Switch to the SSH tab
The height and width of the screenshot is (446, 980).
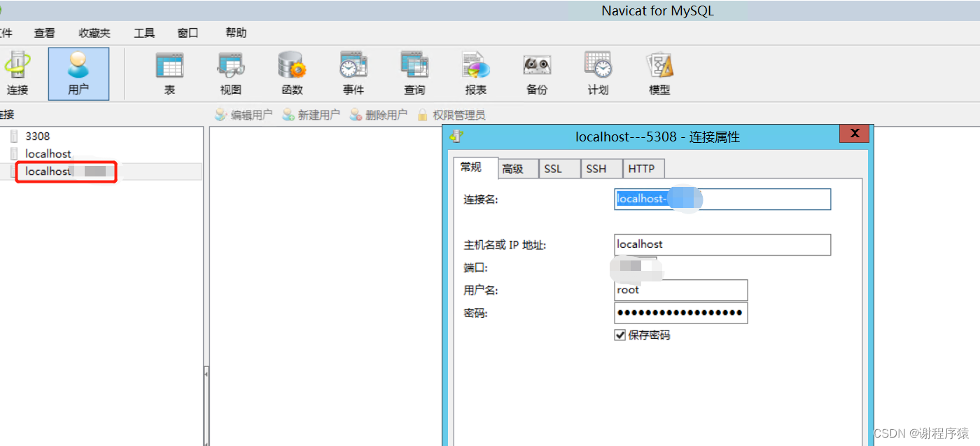(601, 168)
